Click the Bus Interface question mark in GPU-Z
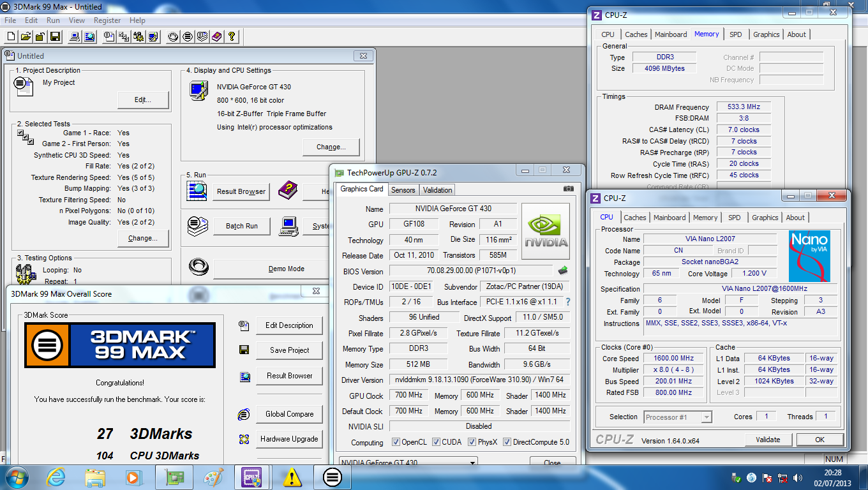This screenshot has width=868, height=490. 568,302
